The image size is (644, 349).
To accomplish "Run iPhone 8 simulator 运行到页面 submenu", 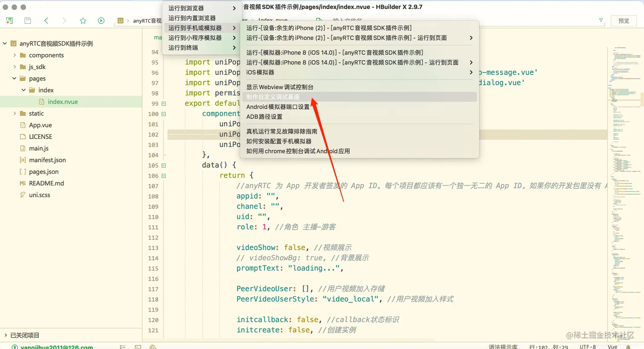I will point(359,62).
